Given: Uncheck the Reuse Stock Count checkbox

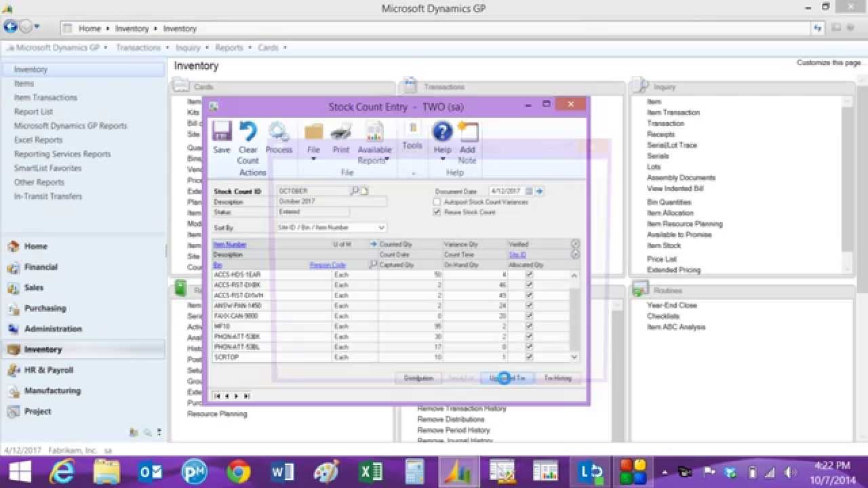Looking at the screenshot, I should [x=437, y=212].
